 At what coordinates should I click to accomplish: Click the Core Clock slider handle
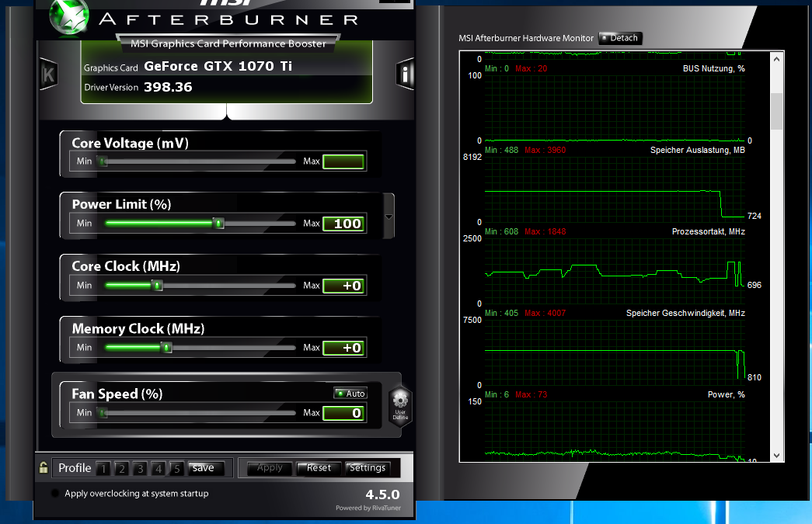[x=158, y=286]
